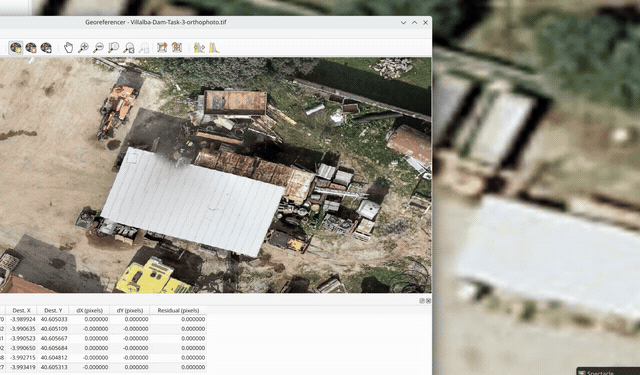Toggle Link Georeferencer to QGIS

pos(162,48)
